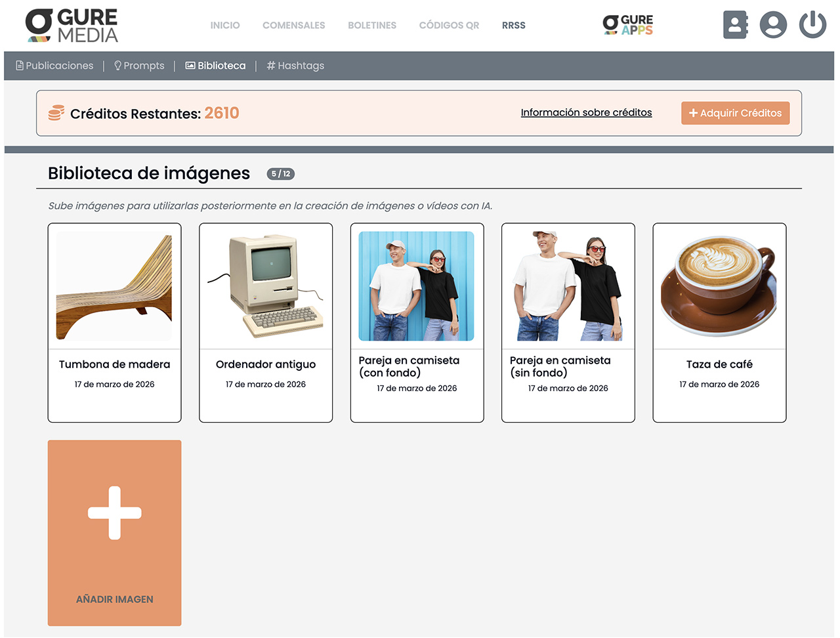Open the contacts address book icon

point(735,25)
